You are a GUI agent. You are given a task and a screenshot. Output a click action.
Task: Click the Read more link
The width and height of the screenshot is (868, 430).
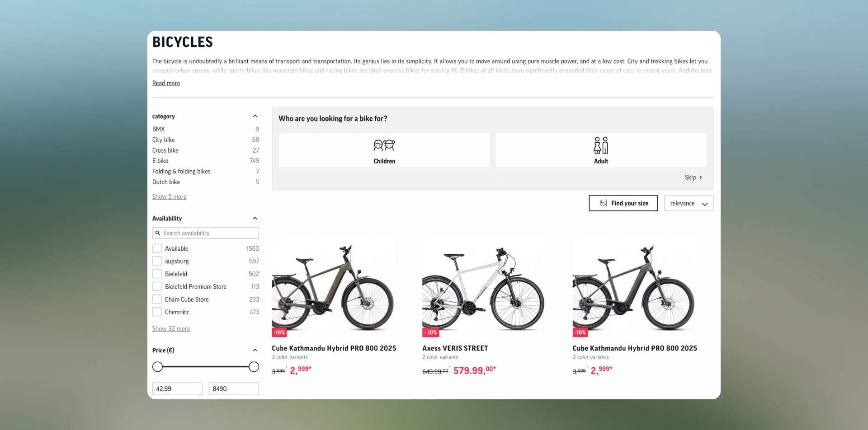[165, 83]
